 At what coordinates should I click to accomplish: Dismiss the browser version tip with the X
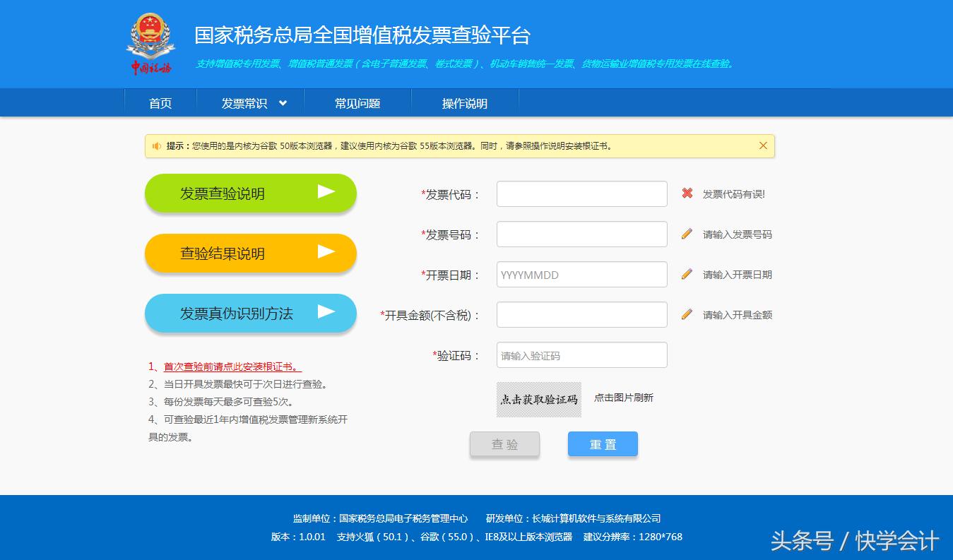click(x=762, y=145)
